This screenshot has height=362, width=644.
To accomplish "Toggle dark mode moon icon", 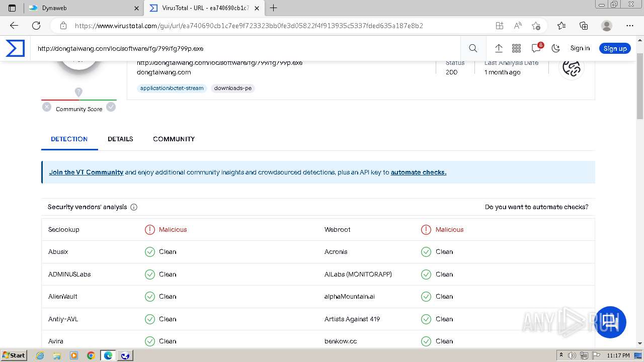I will pos(555,48).
